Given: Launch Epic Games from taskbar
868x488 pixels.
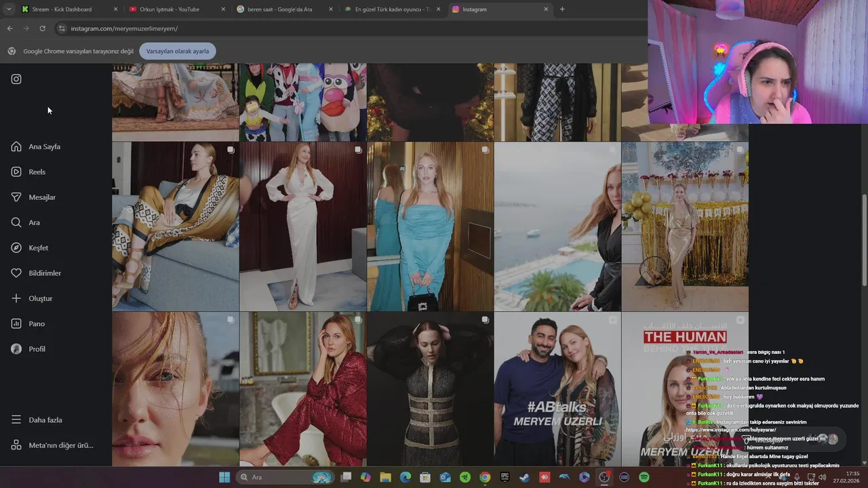Looking at the screenshot, I should coord(505,477).
